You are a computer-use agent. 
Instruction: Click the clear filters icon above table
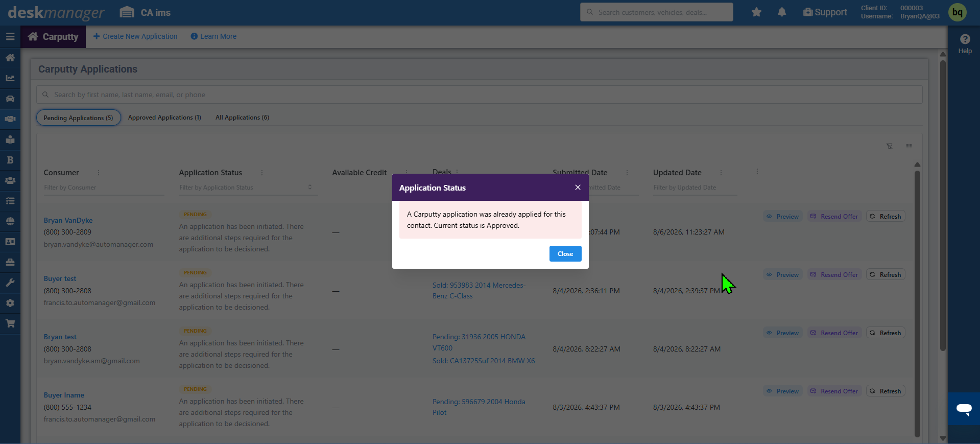tap(890, 146)
